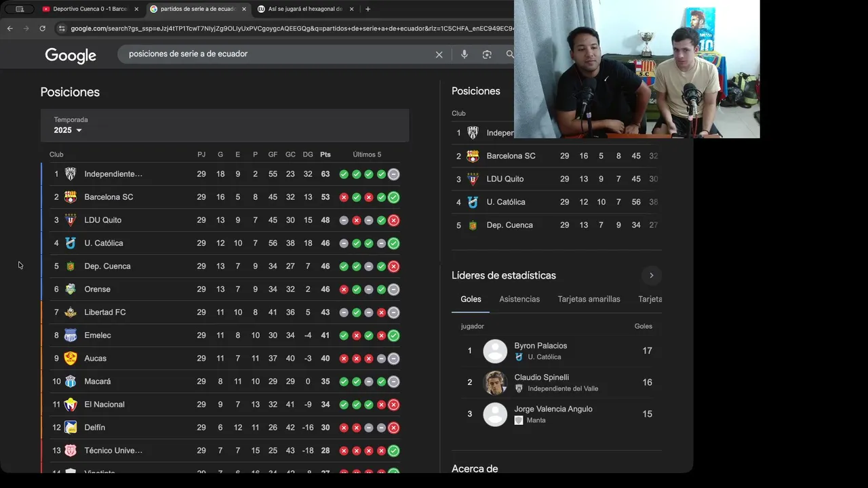Viewport: 868px width, 488px height.
Task: Click Barcelona SC crest in right panel
Action: point(473,156)
